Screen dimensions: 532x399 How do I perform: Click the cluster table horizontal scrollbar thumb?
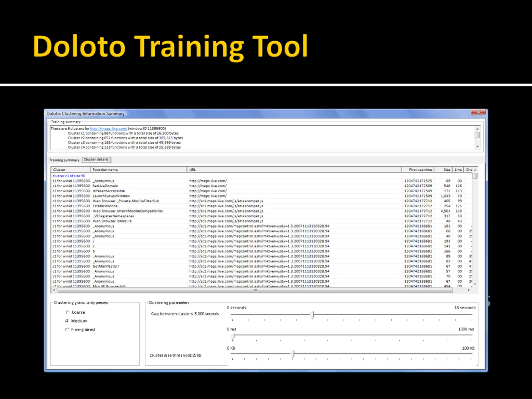255,290
